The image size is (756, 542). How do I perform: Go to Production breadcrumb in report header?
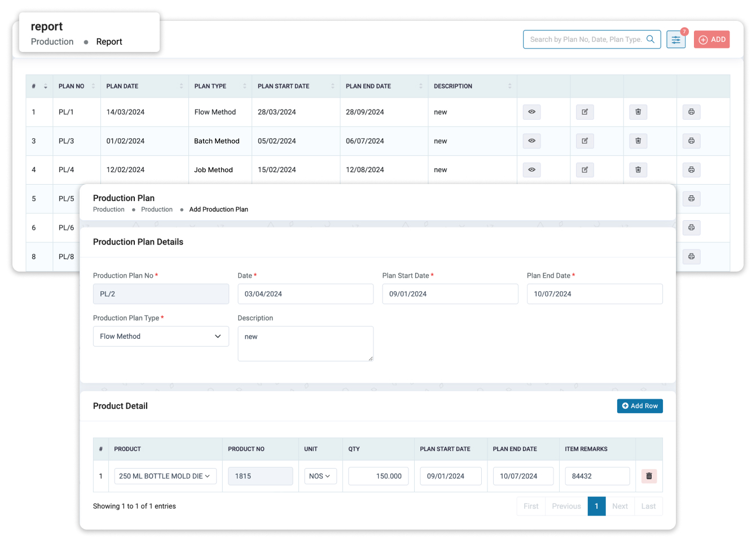point(52,42)
